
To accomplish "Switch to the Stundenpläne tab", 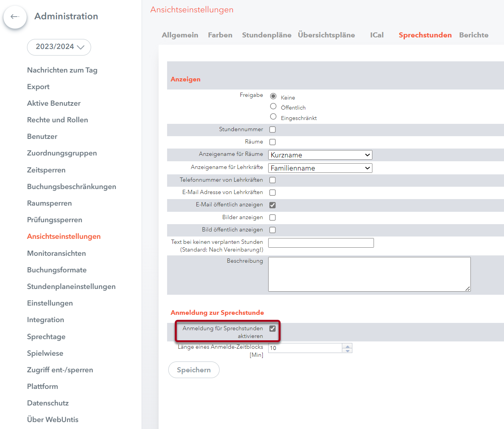I will [x=266, y=35].
